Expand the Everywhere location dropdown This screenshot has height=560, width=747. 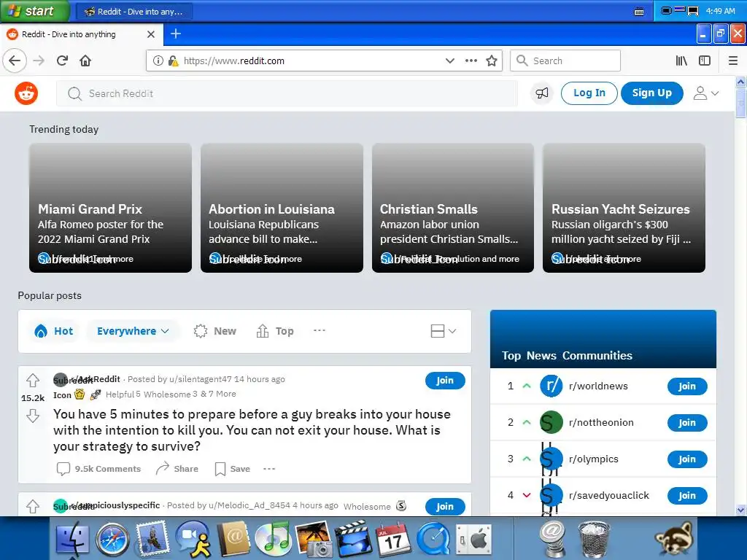coord(133,331)
